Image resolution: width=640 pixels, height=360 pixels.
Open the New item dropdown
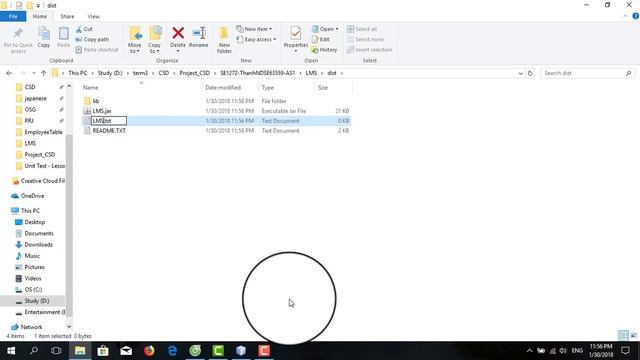click(254, 29)
